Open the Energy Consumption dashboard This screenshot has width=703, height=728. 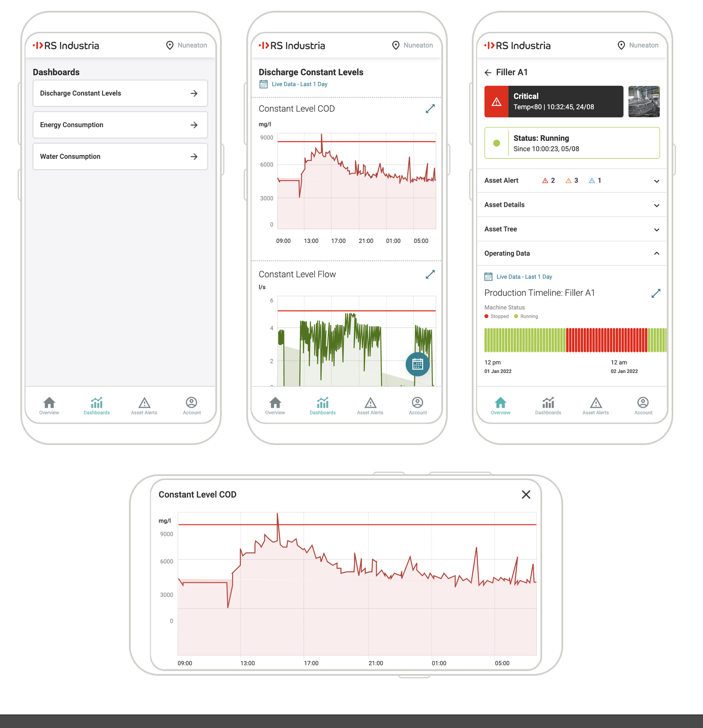click(x=120, y=125)
